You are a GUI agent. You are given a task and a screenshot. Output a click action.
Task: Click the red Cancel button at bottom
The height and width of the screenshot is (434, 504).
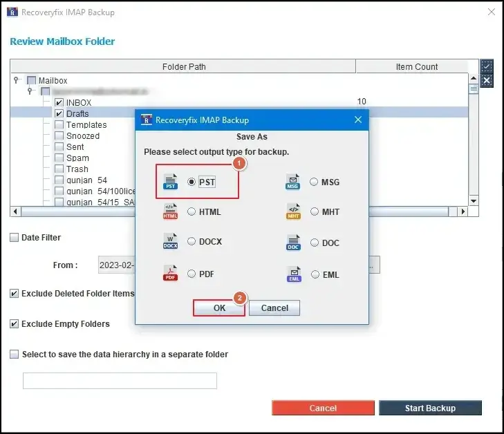pos(323,408)
